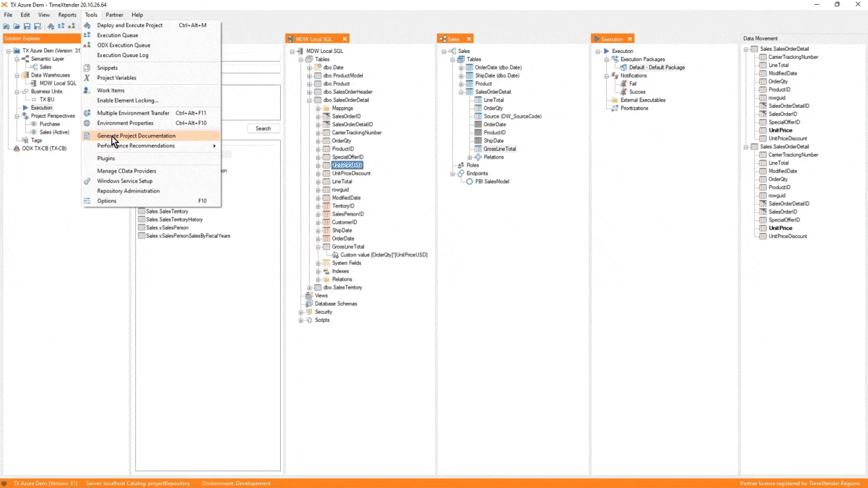Save the project using the toolbar save icon
868x488 pixels.
click(27, 26)
